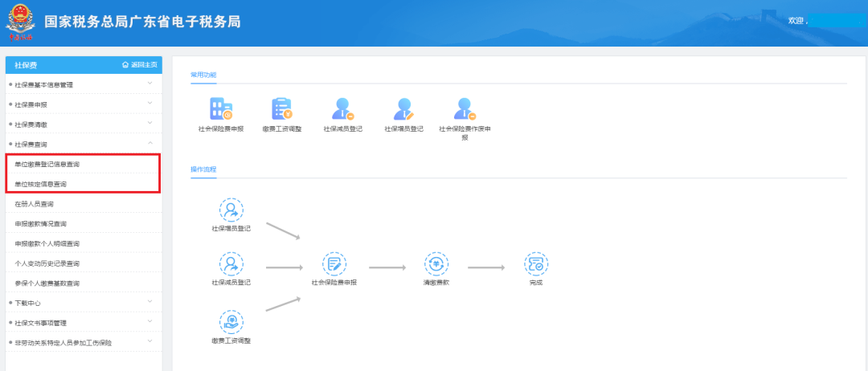Select the 下载中心 menu row

[84, 303]
